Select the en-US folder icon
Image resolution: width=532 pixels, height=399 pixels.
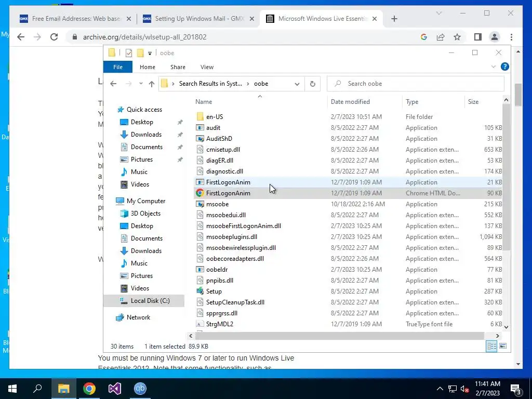(x=200, y=117)
